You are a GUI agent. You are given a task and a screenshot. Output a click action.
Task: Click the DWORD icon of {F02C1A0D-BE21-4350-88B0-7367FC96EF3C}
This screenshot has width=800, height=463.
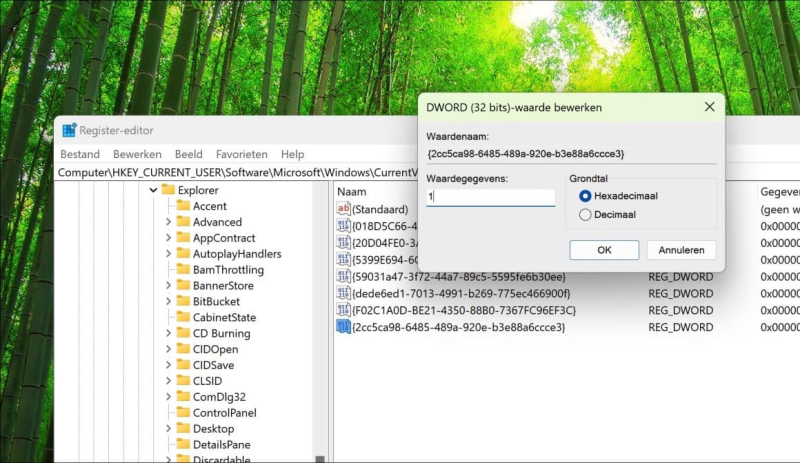point(343,310)
